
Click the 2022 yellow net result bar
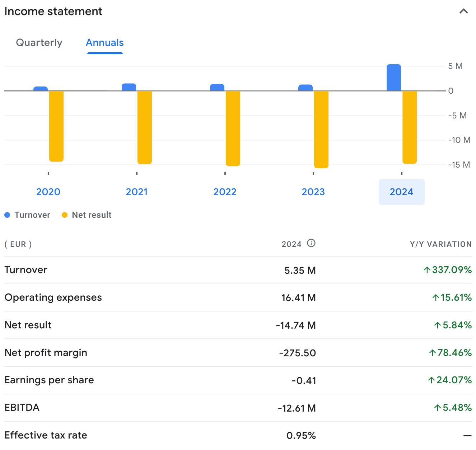point(233,128)
